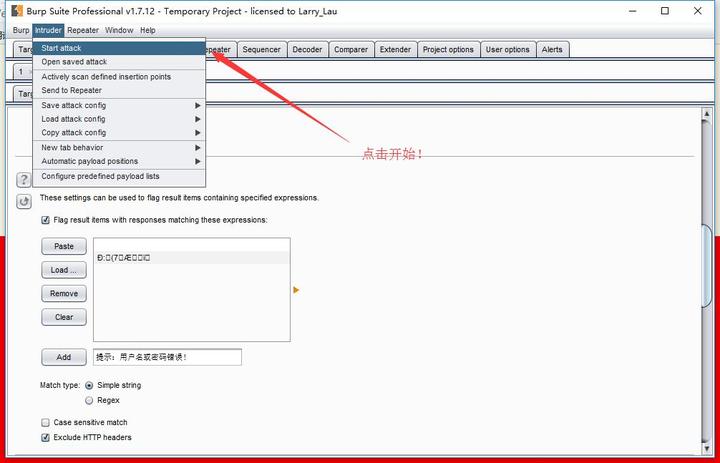Select Regex match type
720x463 pixels.
coord(89,401)
